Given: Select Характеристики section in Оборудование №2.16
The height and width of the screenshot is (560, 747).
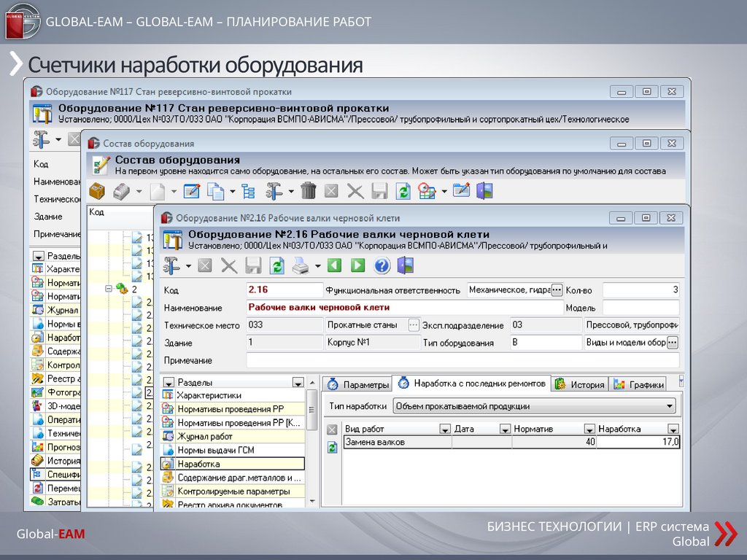Looking at the screenshot, I should 233,395.
